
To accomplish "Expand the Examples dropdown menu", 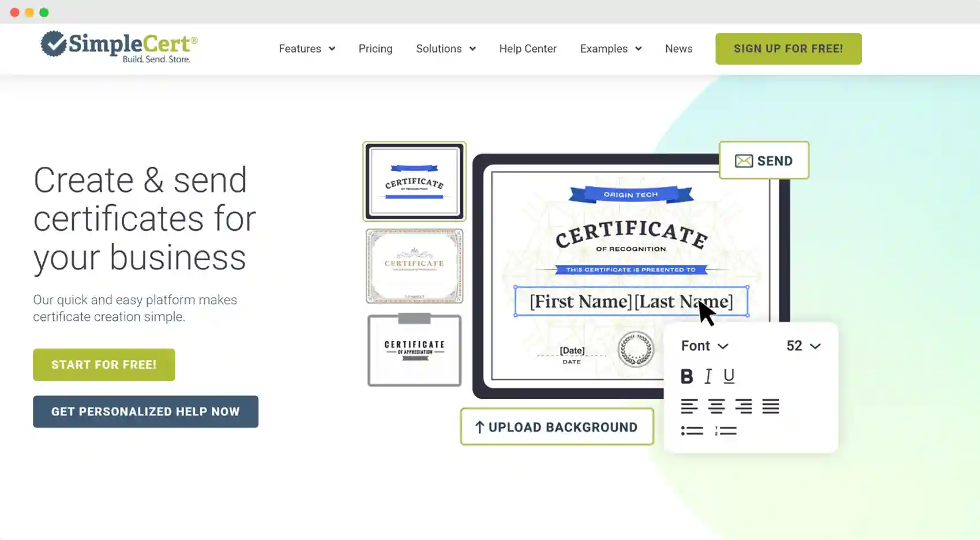I will [x=611, y=49].
